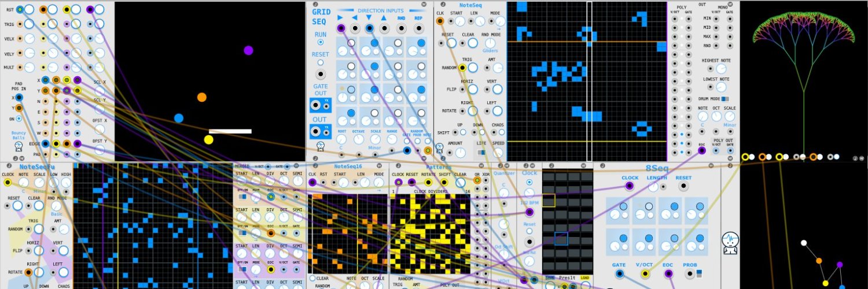Flip the LIFE switch on NoteSeq
This screenshot has width=868, height=289.
pyautogui.click(x=481, y=152)
